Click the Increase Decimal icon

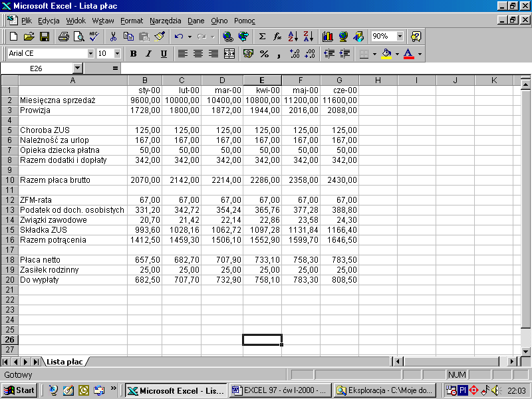[295, 54]
